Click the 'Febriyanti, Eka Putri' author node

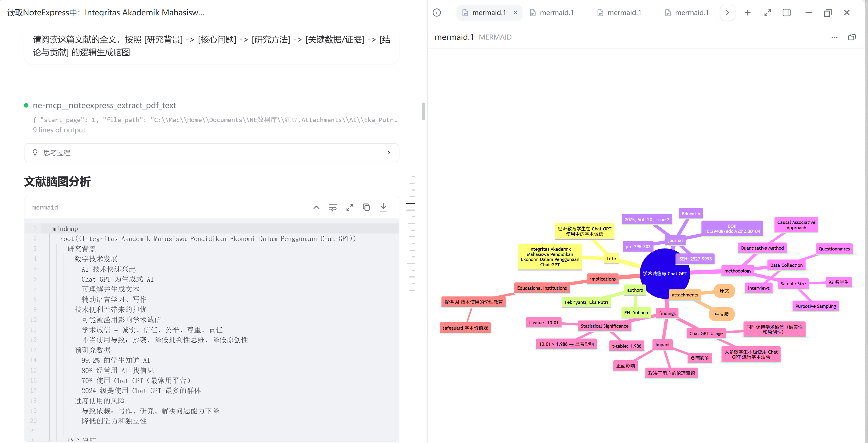coord(586,302)
